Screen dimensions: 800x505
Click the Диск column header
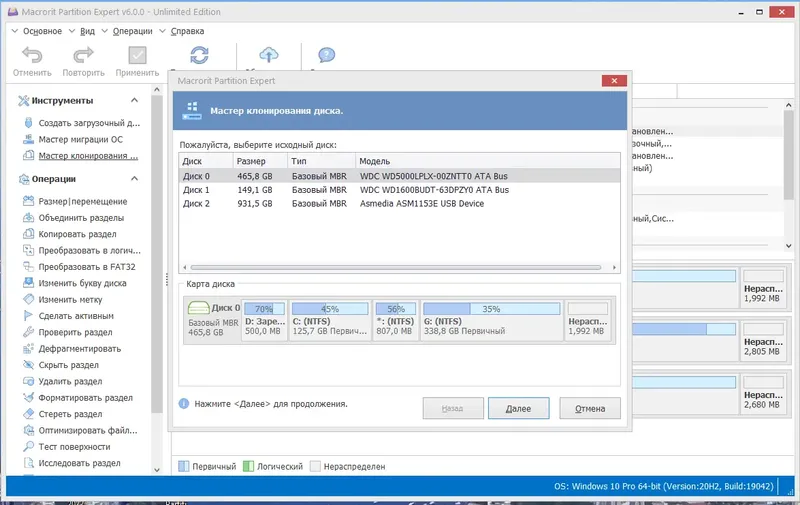pos(206,161)
